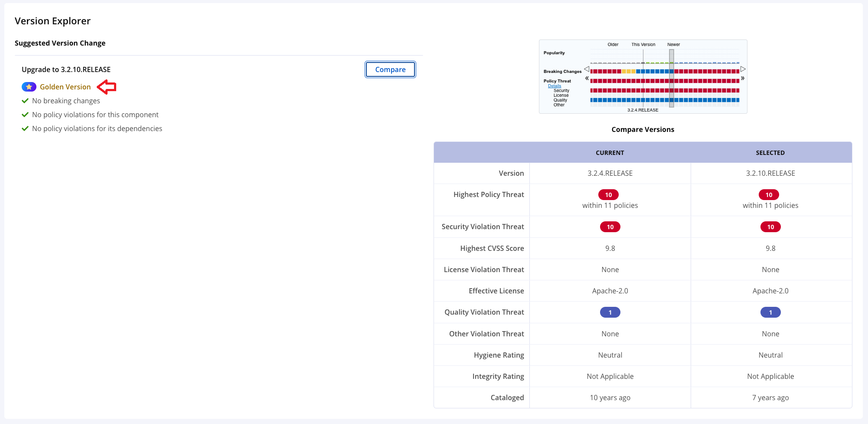This screenshot has height=424, width=868.
Task: Click the checkmark next to No breaking changes
Action: [x=25, y=101]
